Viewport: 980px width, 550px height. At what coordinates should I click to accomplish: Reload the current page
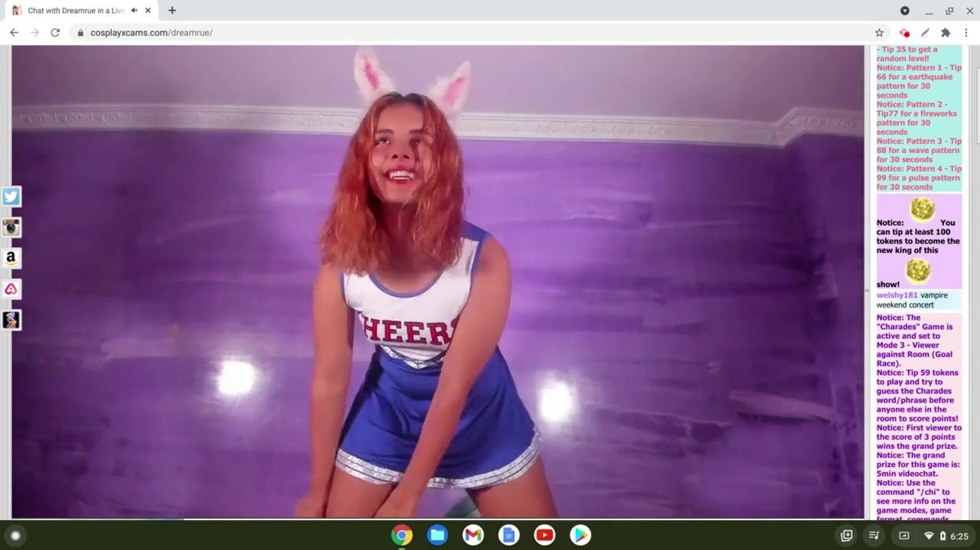pos(55,33)
